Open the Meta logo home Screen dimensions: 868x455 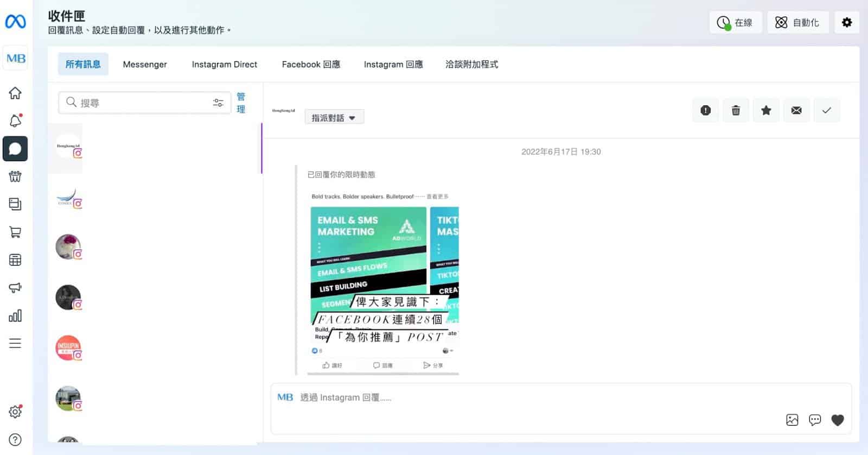coord(15,22)
